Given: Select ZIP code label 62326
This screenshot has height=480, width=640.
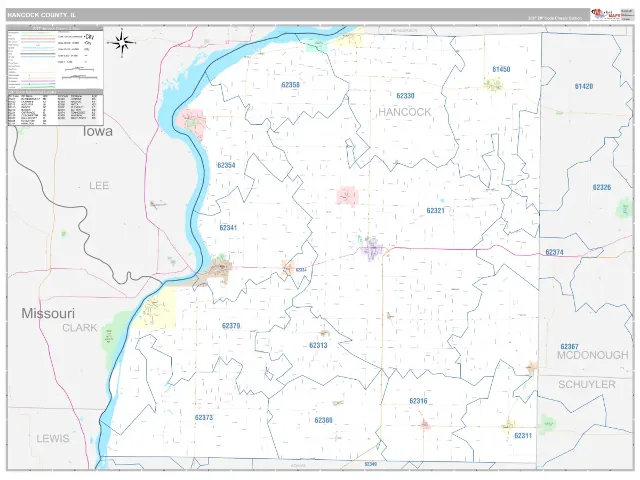Looking at the screenshot, I should pyautogui.click(x=602, y=187).
